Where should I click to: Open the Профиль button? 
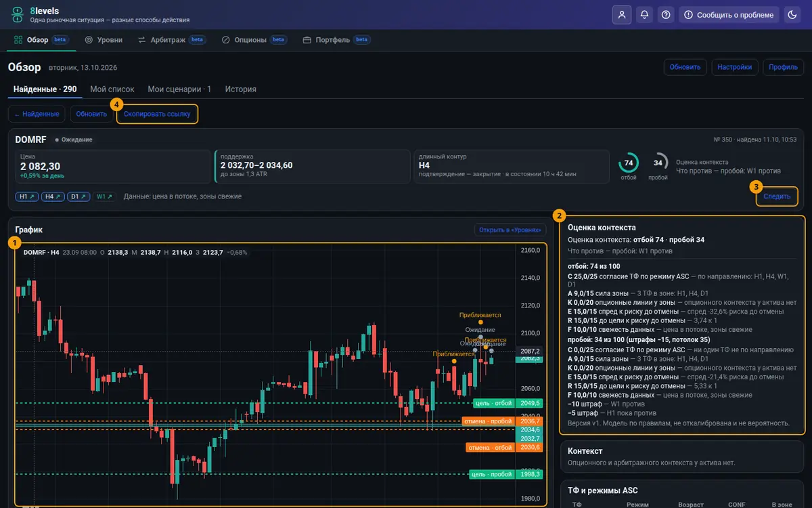tap(784, 67)
